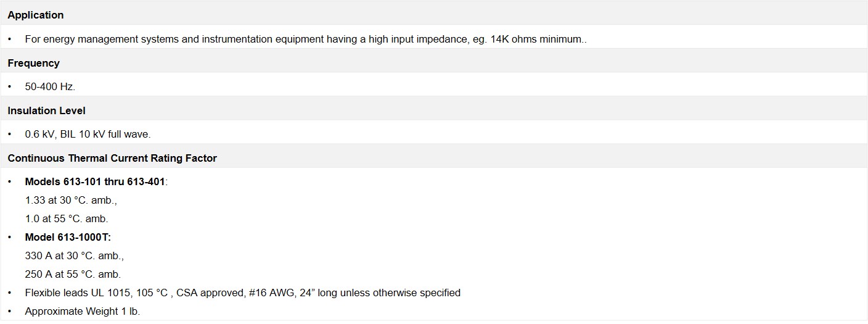This screenshot has width=868, height=324.
Task: Select Models 613-101 thru 613-401 label
Action: [96, 181]
